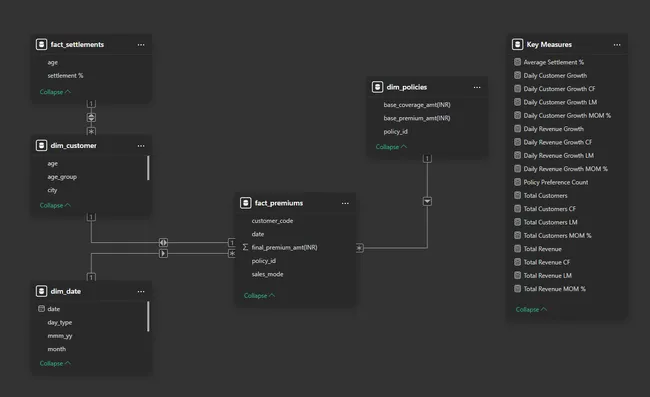The image size is (650, 397).
Task: Collapse the dim_date table
Action: point(55,363)
